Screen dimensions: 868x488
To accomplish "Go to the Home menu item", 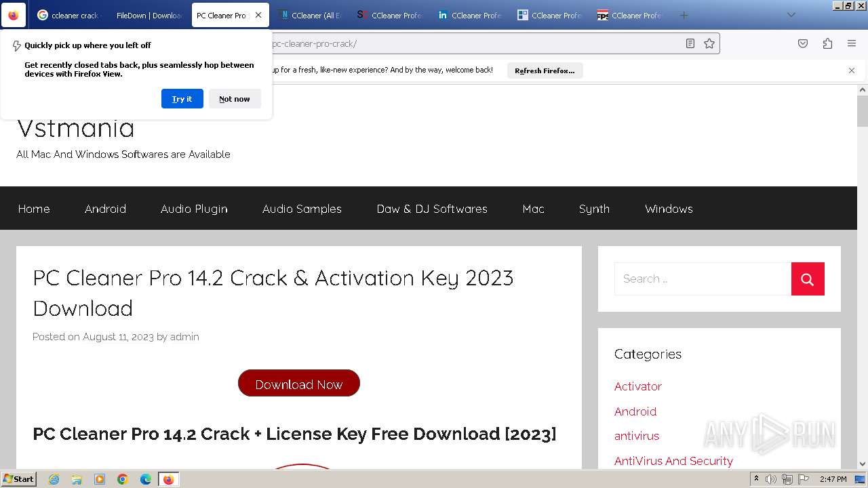I will [x=34, y=209].
